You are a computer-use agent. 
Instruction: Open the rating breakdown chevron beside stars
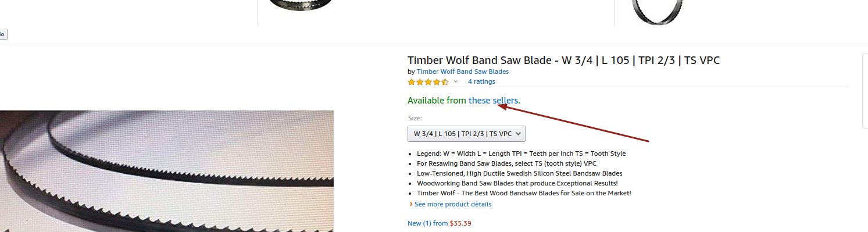click(456, 81)
